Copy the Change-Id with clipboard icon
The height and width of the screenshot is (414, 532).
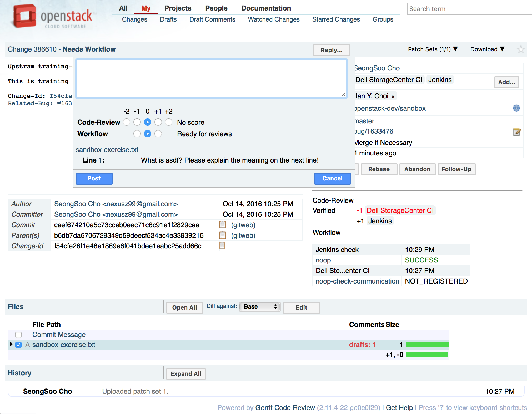222,246
